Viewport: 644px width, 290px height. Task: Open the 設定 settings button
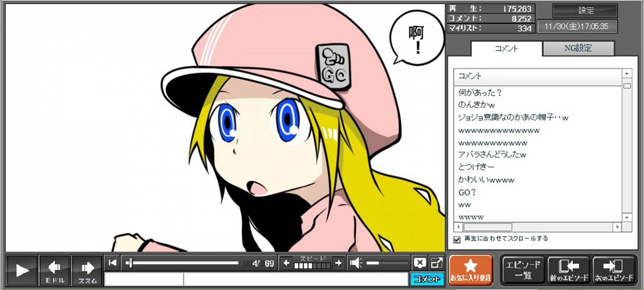pyautogui.click(x=585, y=10)
